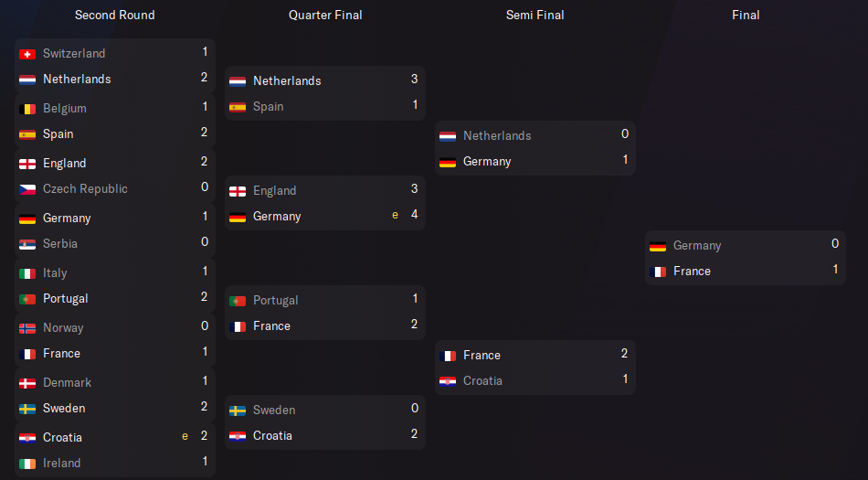The width and height of the screenshot is (868, 480).
Task: Click the Italy flag icon
Action: (27, 273)
